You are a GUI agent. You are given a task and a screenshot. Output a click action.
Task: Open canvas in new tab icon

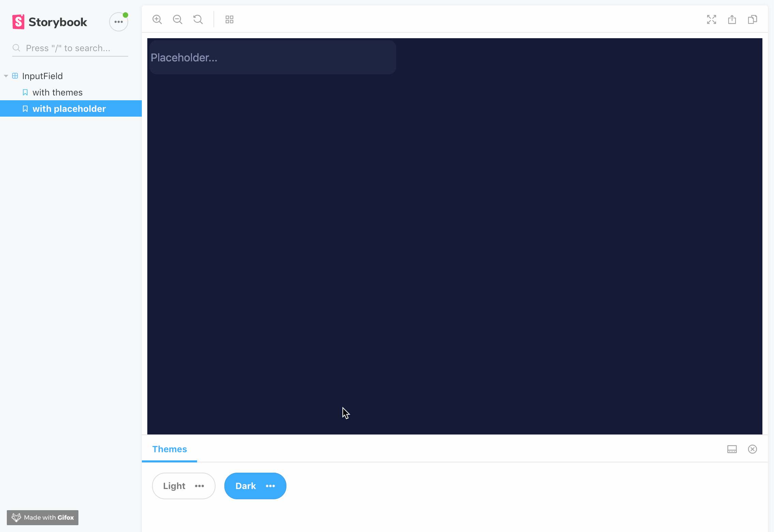[x=732, y=19]
